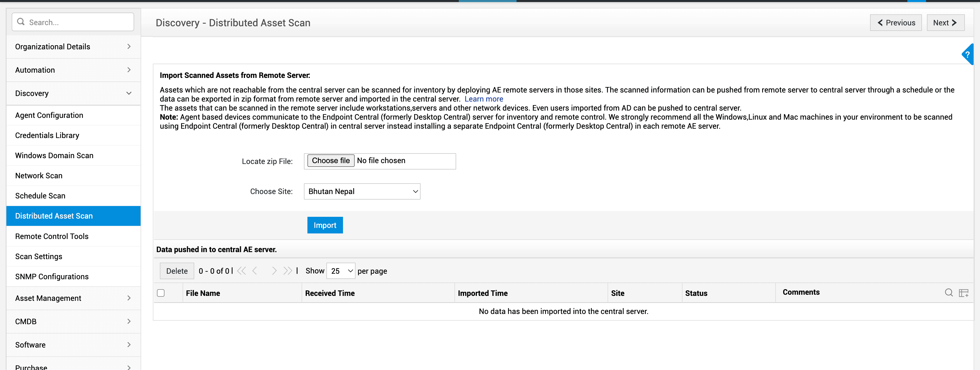
Task: Toggle the select-all checkbox in table header
Action: point(160,293)
